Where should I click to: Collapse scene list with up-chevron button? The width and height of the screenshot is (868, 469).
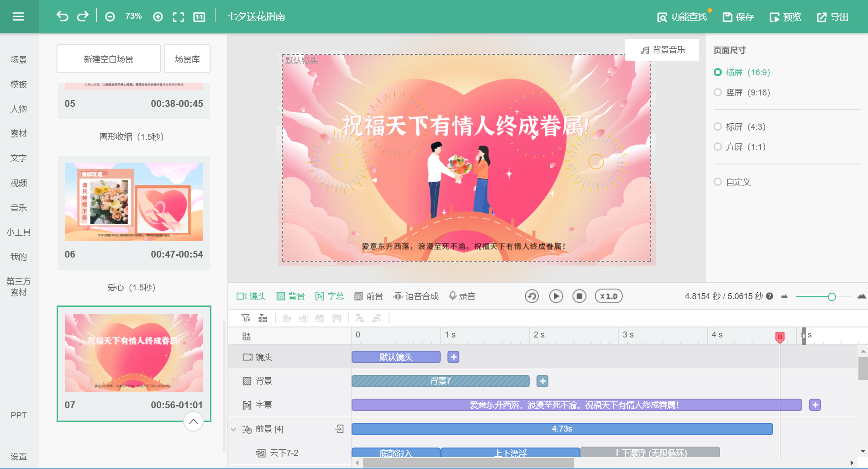click(193, 421)
